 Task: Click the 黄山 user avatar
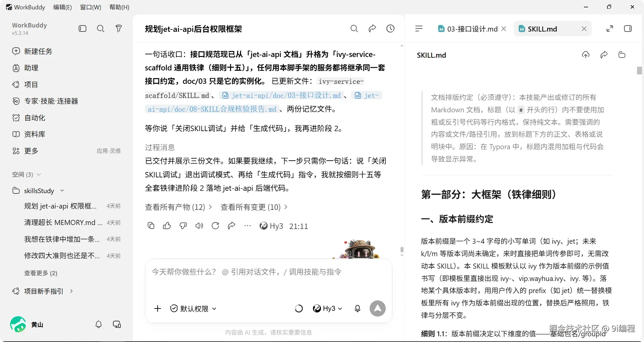click(x=18, y=324)
